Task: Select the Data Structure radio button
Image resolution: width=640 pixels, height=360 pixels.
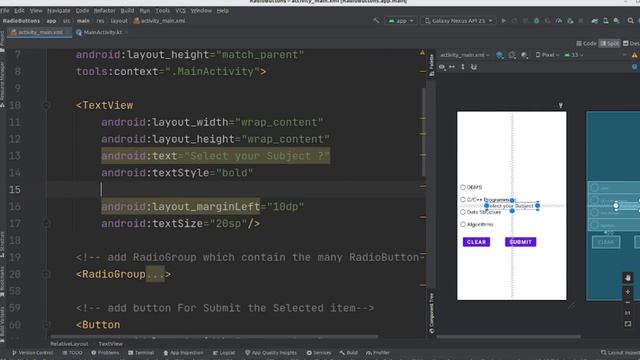Action: click(463, 212)
